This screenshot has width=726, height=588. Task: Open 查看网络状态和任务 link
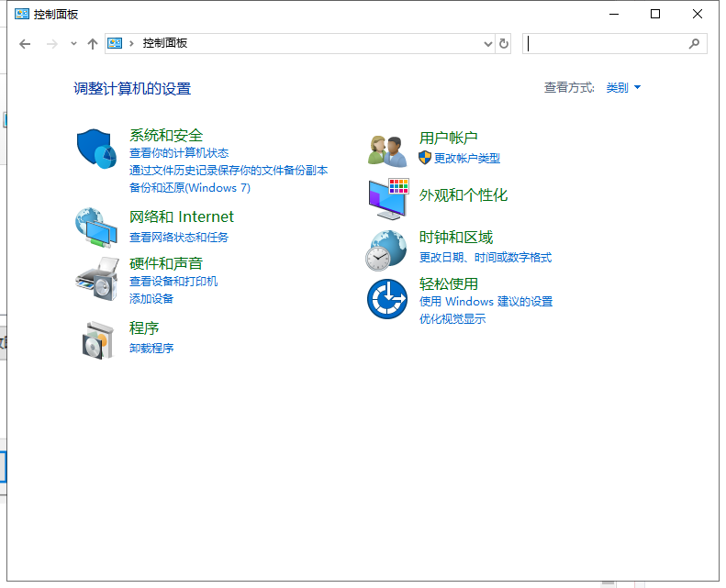click(179, 238)
